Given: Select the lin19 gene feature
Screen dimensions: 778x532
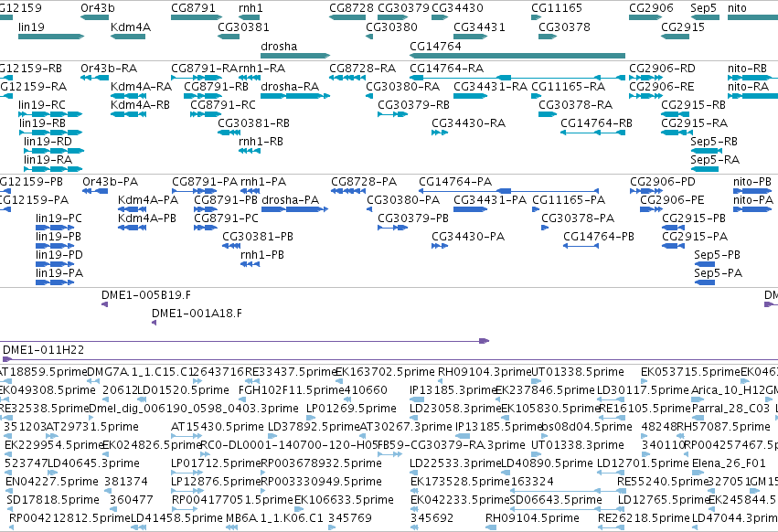Looking at the screenshot, I should pos(51,37).
